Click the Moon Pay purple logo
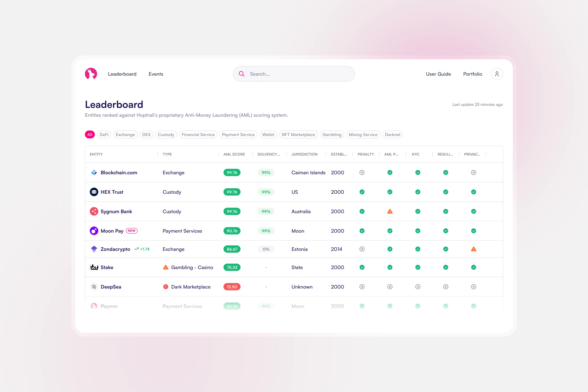The height and width of the screenshot is (392, 588). tap(94, 231)
